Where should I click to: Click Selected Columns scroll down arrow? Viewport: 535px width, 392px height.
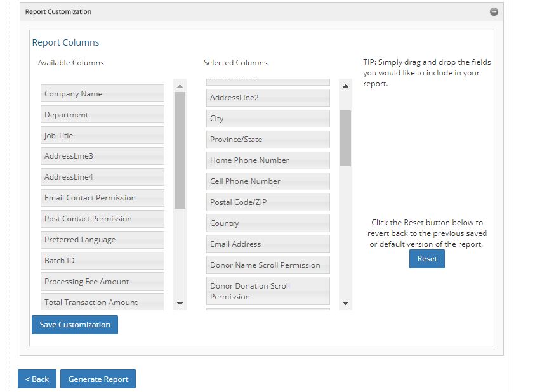pos(345,303)
